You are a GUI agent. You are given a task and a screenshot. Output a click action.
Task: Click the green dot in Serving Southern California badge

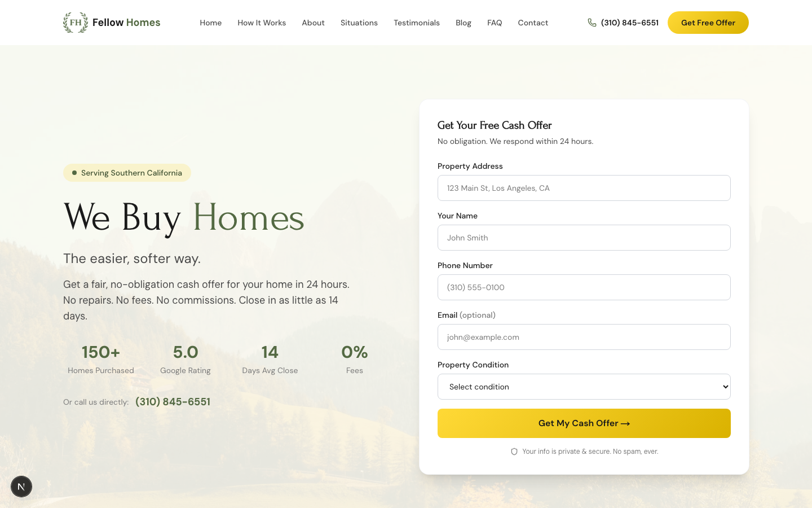pyautogui.click(x=74, y=173)
